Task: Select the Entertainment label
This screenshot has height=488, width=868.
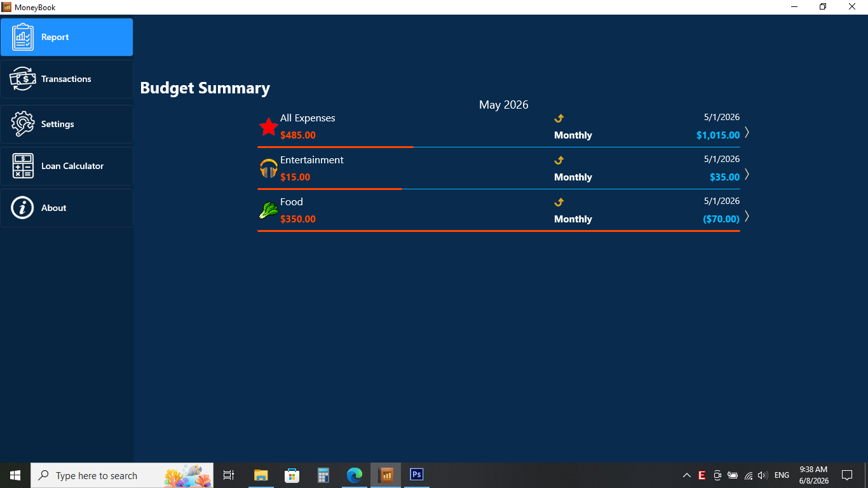Action: coord(312,160)
